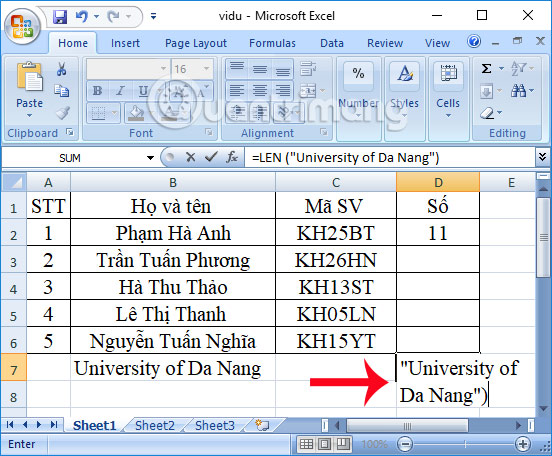Switch to Sheet2 worksheet
This screenshot has width=552, height=456.
[x=155, y=425]
